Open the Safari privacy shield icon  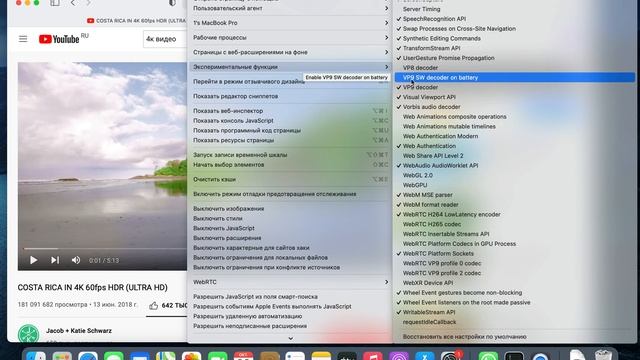[172, 3]
